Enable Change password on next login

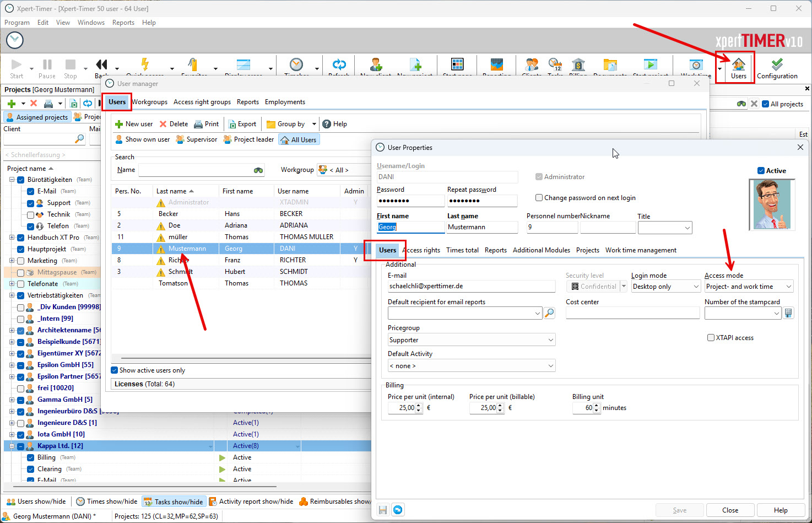pos(539,198)
